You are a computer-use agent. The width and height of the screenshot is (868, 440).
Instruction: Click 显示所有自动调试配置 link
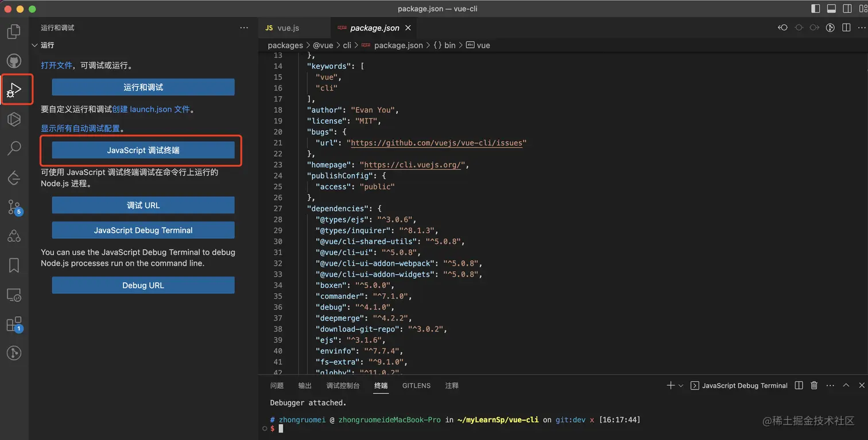(x=80, y=129)
